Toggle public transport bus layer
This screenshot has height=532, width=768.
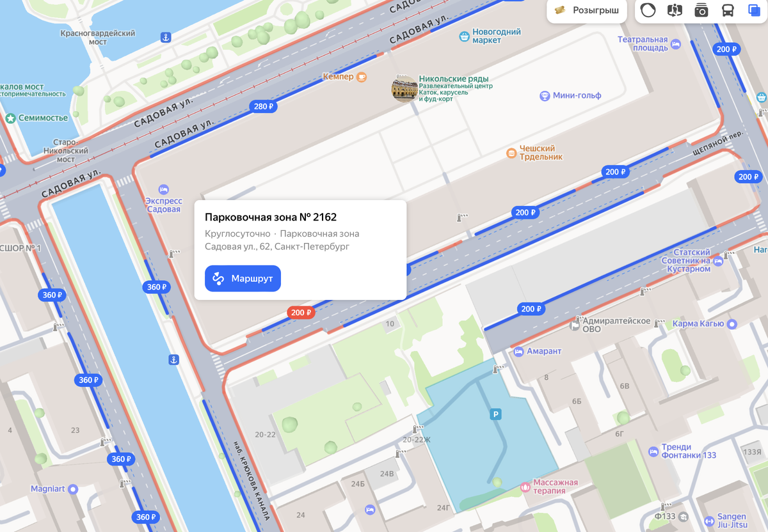[x=728, y=10]
